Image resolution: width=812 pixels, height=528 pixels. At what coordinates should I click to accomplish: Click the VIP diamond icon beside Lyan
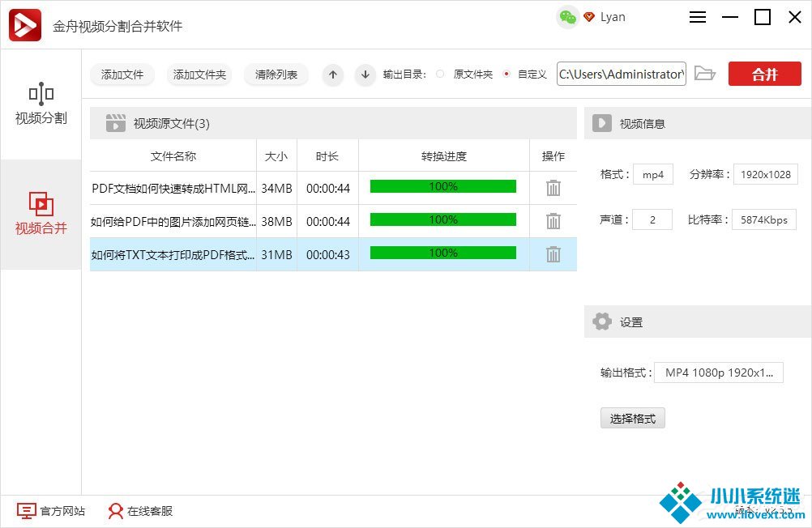(589, 17)
